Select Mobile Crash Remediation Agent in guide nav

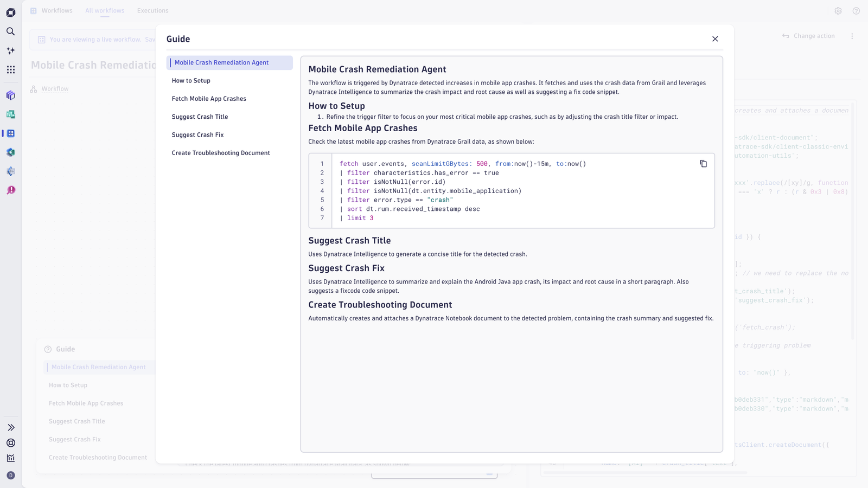(x=229, y=63)
